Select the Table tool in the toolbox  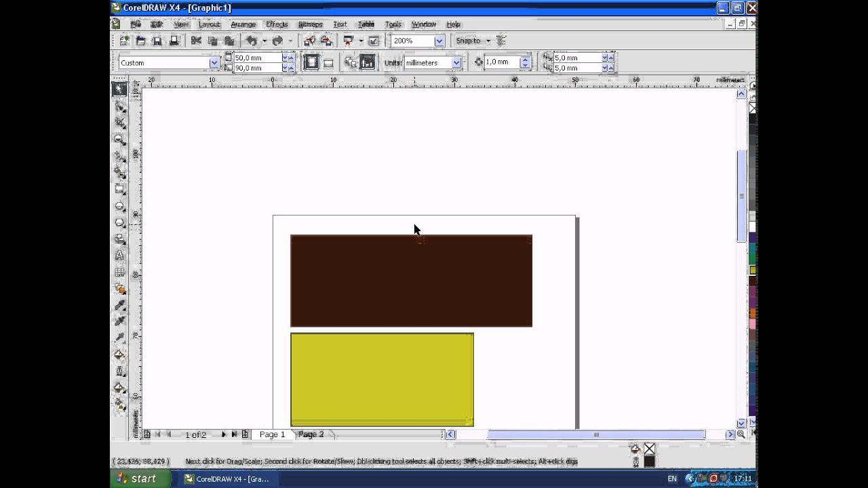click(x=120, y=272)
